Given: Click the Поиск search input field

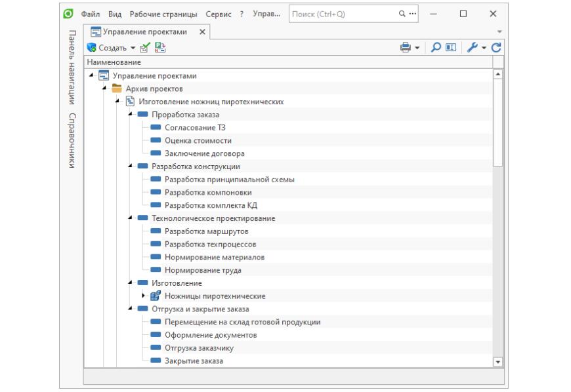Looking at the screenshot, I should (x=341, y=14).
